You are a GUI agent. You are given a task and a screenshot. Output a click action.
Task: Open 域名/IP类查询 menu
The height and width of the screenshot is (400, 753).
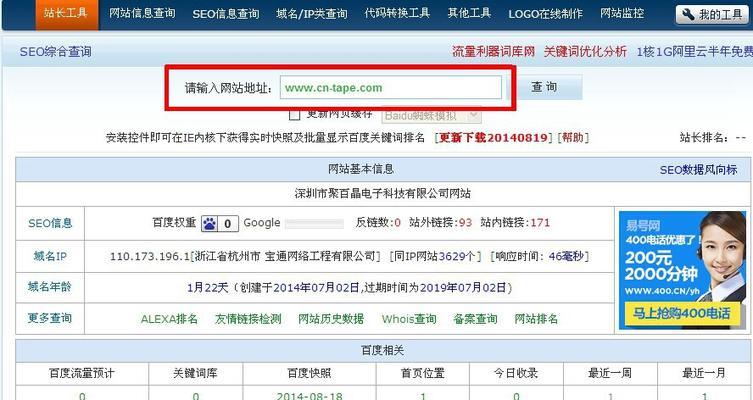tap(312, 14)
